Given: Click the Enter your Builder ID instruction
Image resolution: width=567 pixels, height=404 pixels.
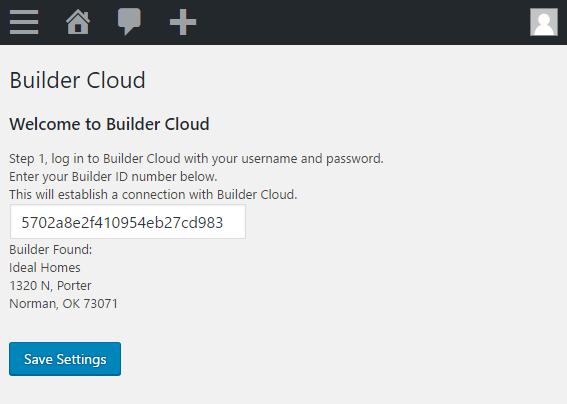Looking at the screenshot, I should (113, 177).
